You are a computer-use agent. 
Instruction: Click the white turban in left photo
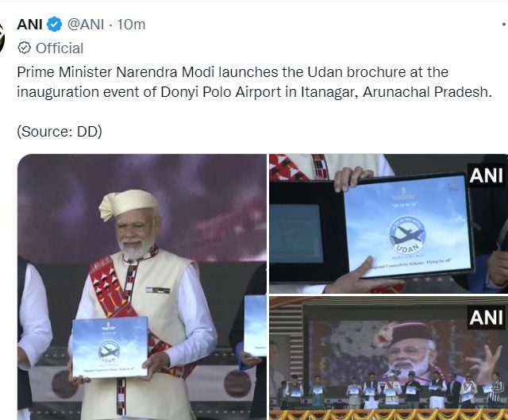[128, 204]
